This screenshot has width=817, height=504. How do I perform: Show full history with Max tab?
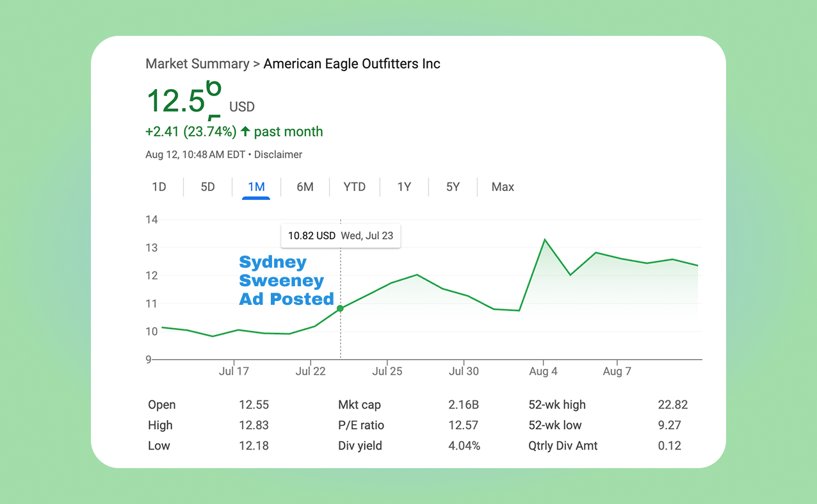(503, 187)
